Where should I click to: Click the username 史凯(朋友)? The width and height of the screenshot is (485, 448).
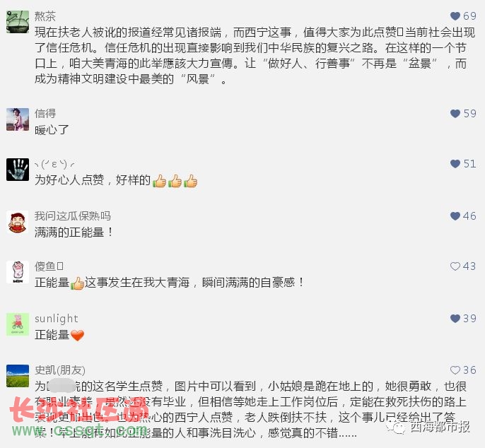[x=60, y=370]
